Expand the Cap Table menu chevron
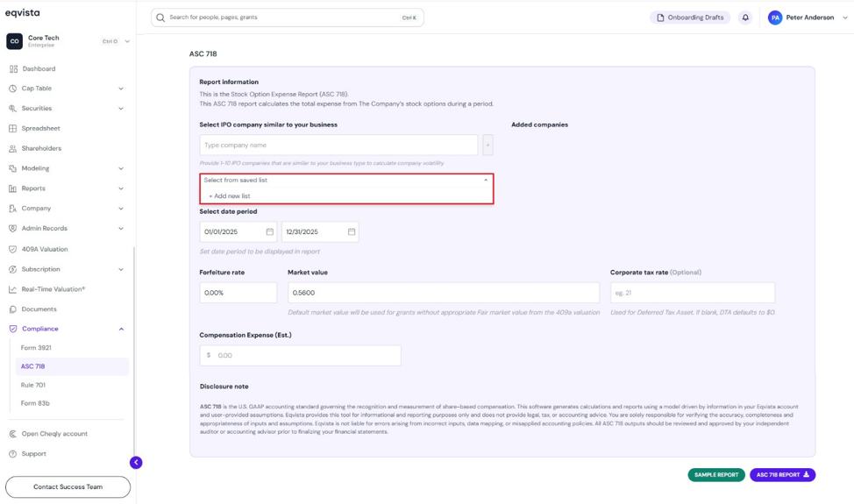This screenshot has width=854, height=504. (x=121, y=89)
